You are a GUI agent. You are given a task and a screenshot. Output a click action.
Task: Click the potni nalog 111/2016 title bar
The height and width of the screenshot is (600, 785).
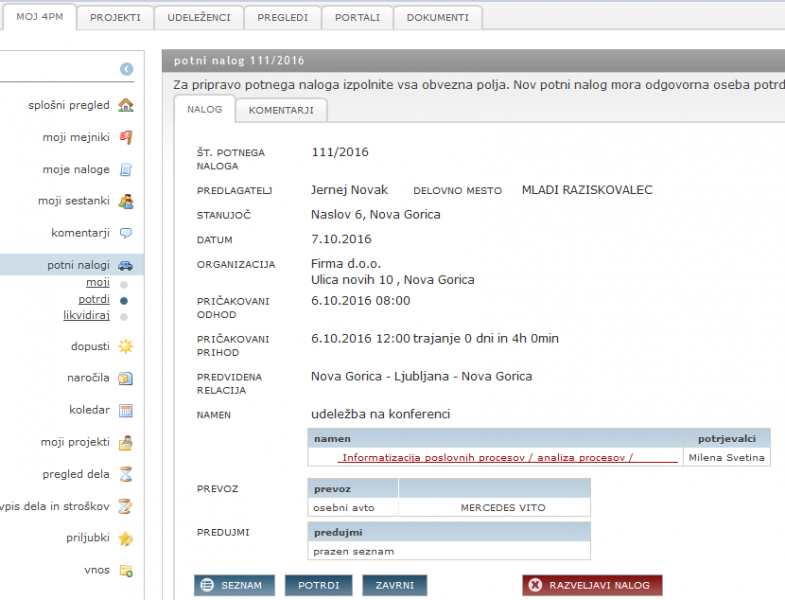pyautogui.click(x=473, y=61)
